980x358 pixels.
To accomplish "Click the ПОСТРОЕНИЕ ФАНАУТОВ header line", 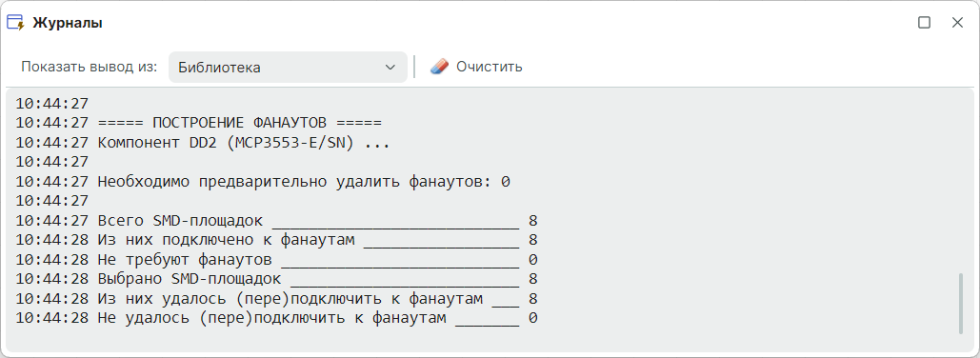I will tap(199, 123).
